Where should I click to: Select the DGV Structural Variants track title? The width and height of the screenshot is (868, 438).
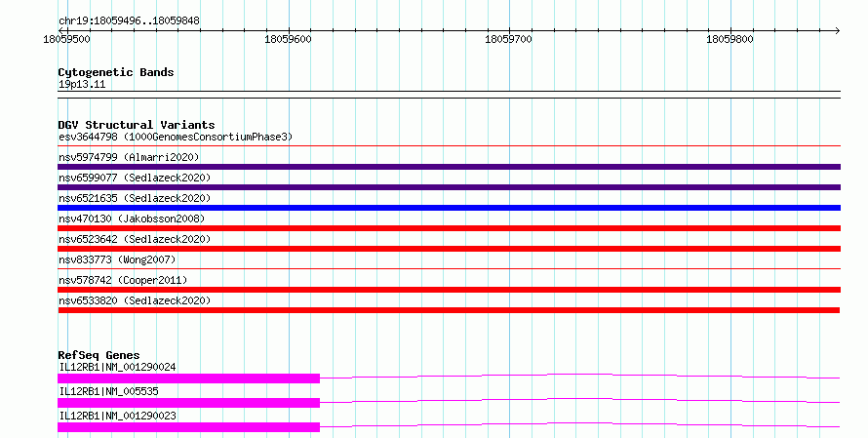coord(137,125)
